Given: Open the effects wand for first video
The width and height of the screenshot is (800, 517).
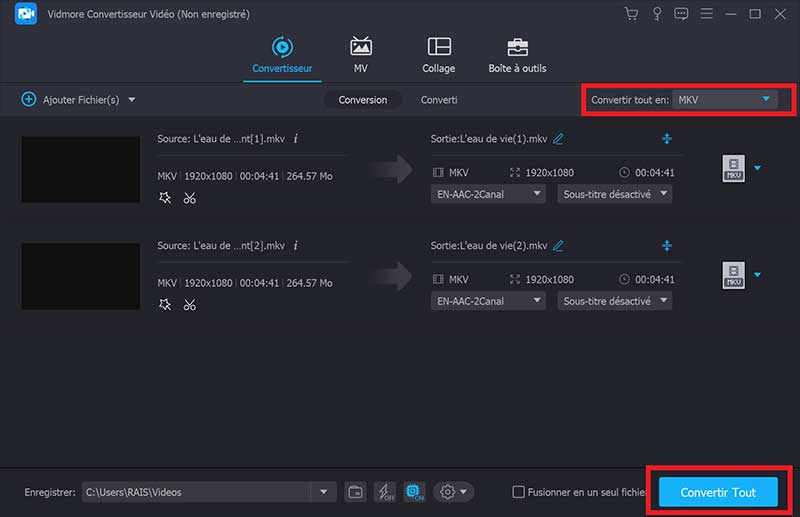Looking at the screenshot, I should (165, 198).
